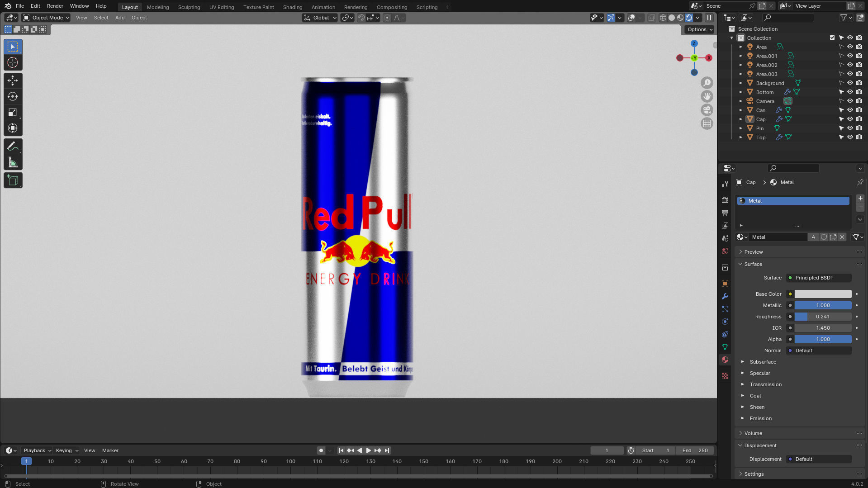This screenshot has width=868, height=488.
Task: Hide the Can object in viewport
Action: click(x=850, y=110)
